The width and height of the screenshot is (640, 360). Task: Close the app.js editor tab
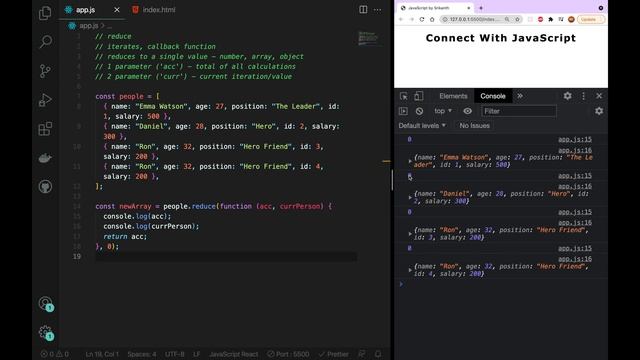pyautogui.click(x=117, y=10)
